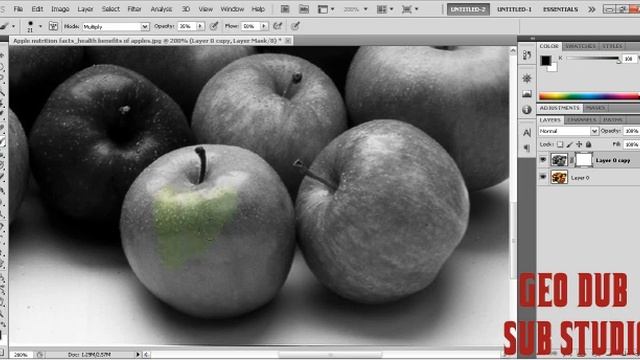Open the Help menu
This screenshot has height=360, width=640.
(258, 9)
